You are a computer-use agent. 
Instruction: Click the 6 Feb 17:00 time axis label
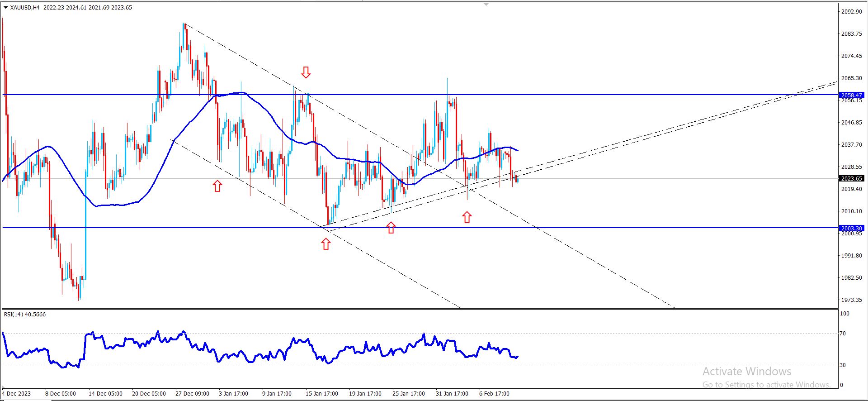point(494,393)
